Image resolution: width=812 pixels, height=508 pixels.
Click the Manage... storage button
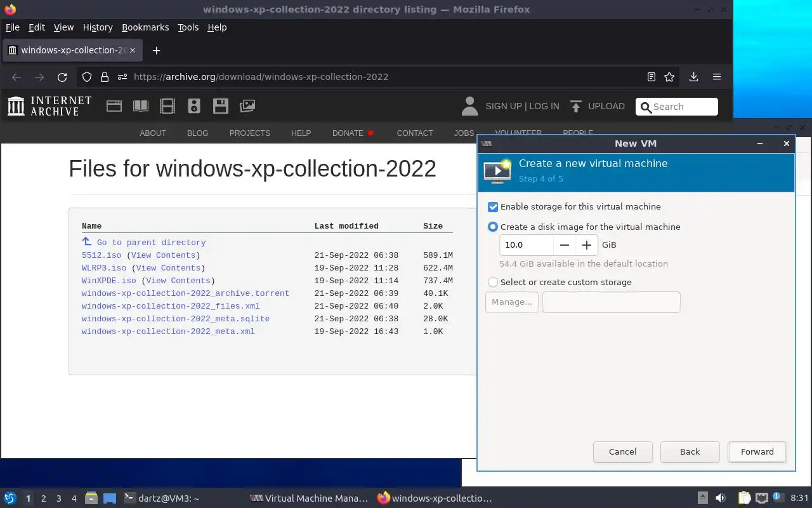click(512, 302)
